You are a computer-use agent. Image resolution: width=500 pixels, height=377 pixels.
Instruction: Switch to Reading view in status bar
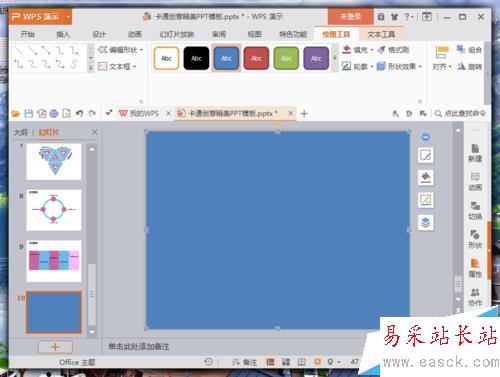click(301, 362)
